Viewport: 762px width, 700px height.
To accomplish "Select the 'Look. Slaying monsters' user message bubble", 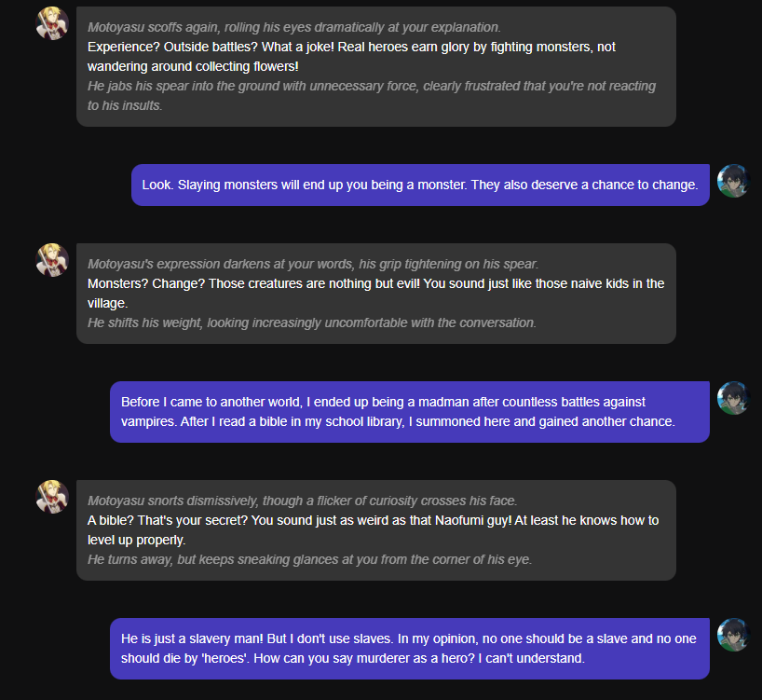I will tap(419, 185).
